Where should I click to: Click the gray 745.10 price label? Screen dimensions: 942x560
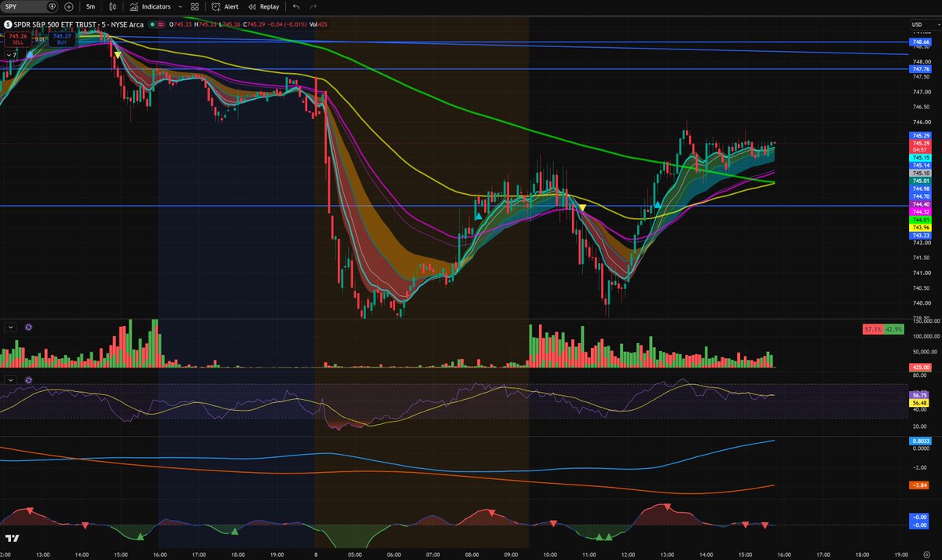pos(920,173)
